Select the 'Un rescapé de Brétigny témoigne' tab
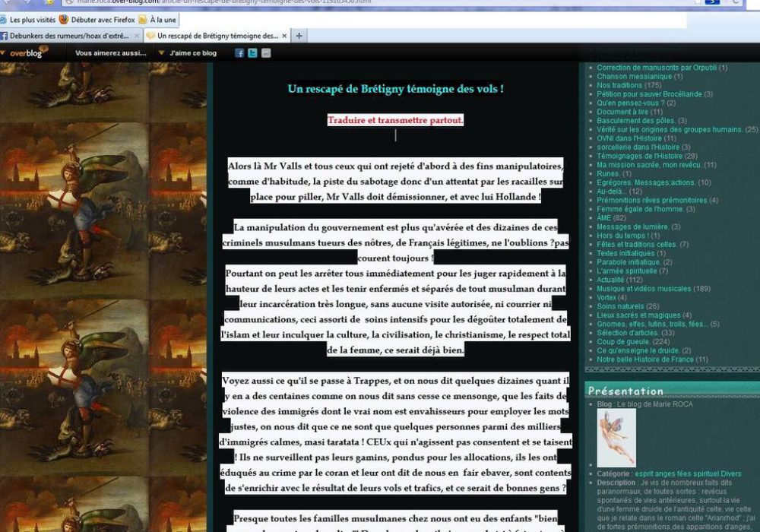This screenshot has height=532, width=760. [x=217, y=36]
